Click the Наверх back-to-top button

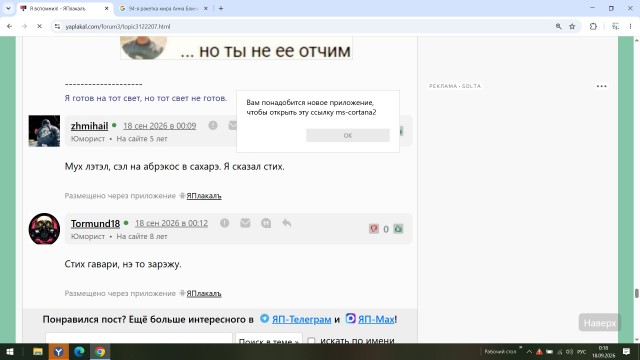(600, 323)
